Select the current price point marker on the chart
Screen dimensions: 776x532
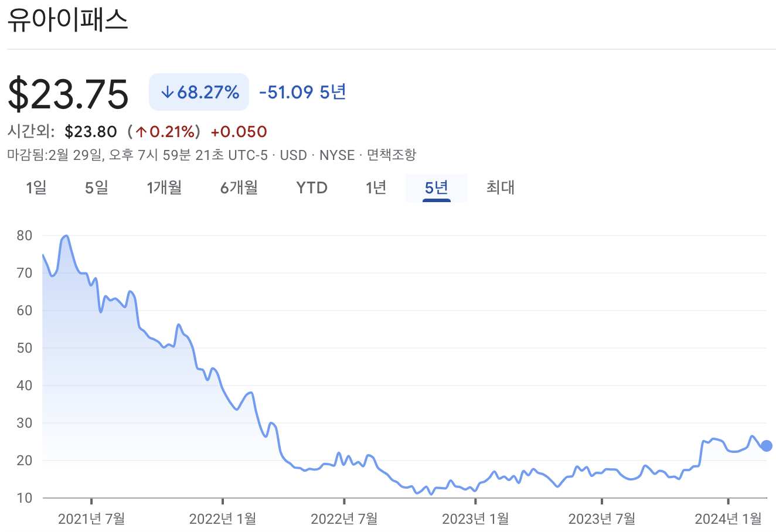(x=766, y=446)
